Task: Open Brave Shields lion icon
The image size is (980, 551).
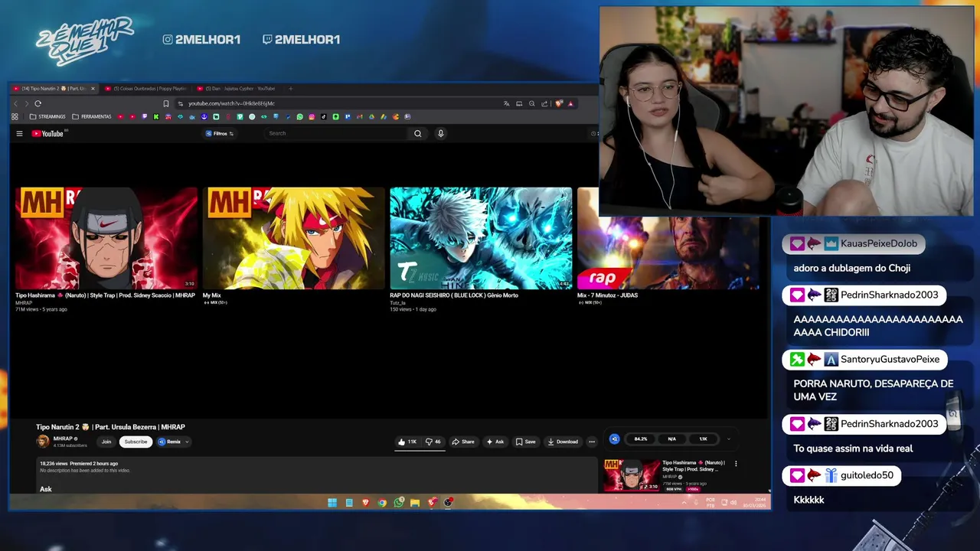Action: click(558, 103)
